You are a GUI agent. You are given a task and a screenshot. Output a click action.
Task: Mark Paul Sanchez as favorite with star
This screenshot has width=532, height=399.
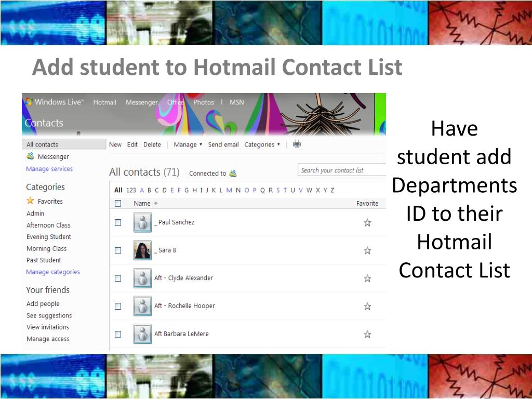tap(367, 222)
